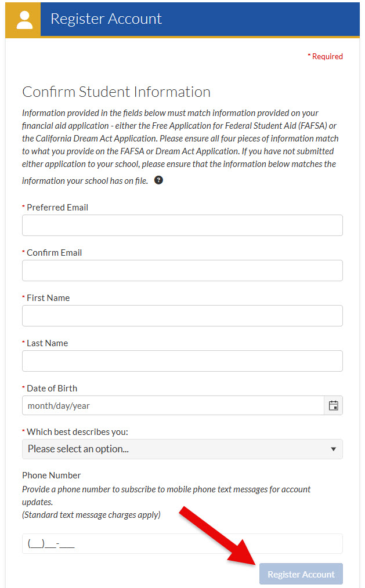Click the dropdown arrow for student description
Image resolution: width=365 pixels, height=588 pixels.
[334, 449]
